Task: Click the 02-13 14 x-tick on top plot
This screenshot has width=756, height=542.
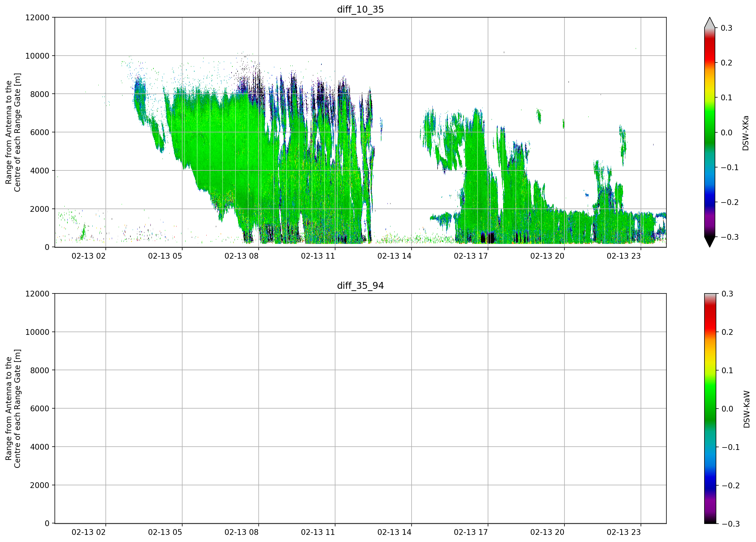Action: click(394, 256)
